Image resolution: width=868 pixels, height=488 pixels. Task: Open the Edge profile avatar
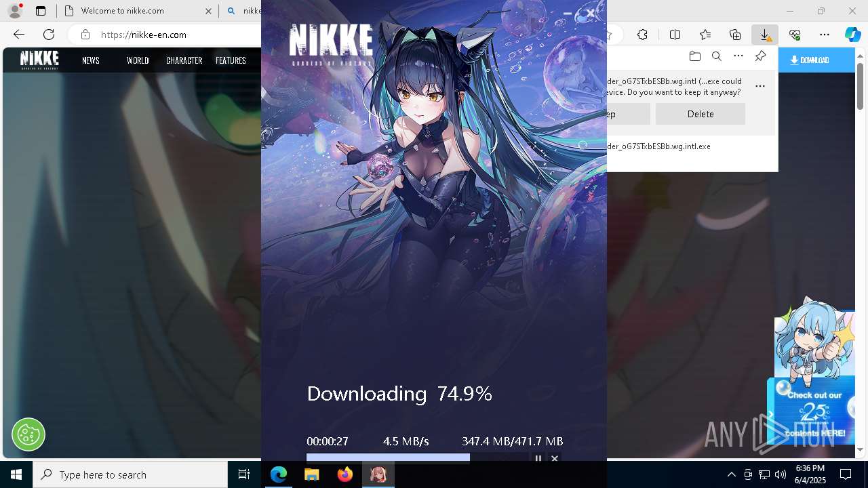[x=14, y=11]
